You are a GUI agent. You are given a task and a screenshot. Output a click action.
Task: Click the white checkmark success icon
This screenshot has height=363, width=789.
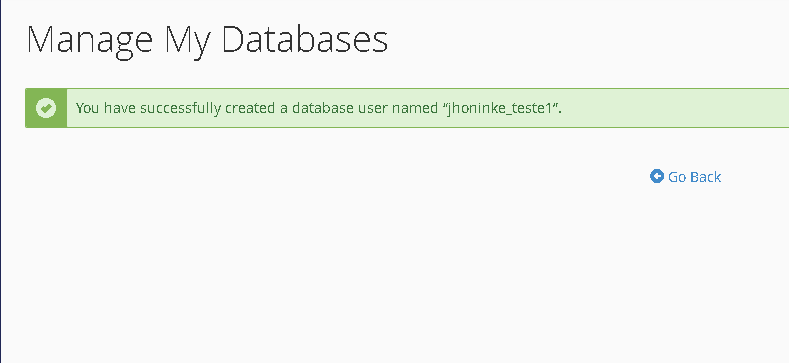pos(46,108)
